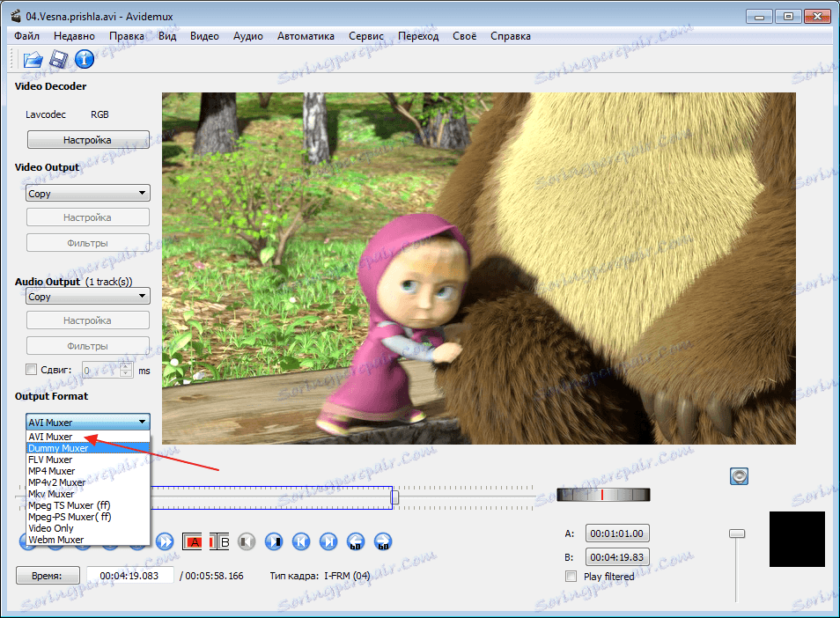This screenshot has height=618, width=840.
Task: Click the Время button
Action: pos(48,576)
